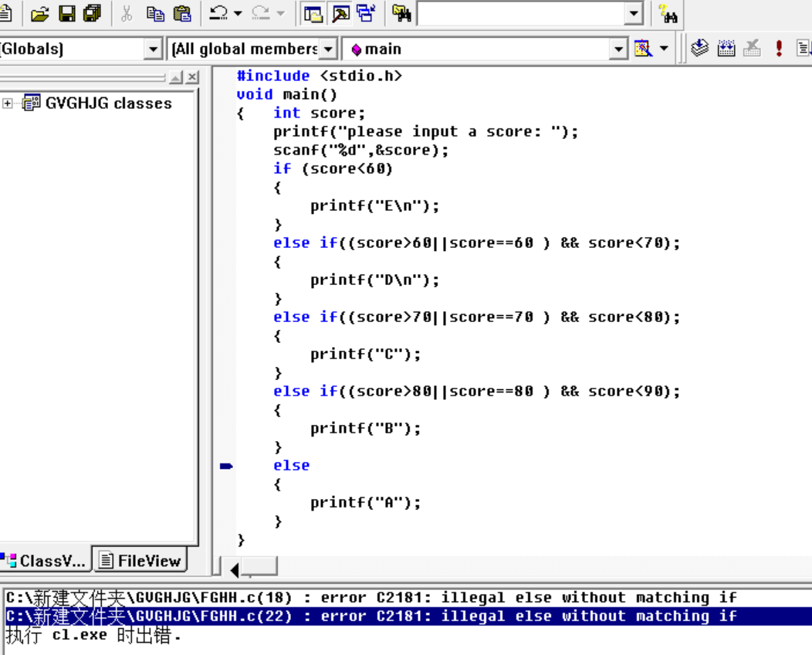Click the editor scrollbar left arrow
This screenshot has width=812, height=655.
235,570
